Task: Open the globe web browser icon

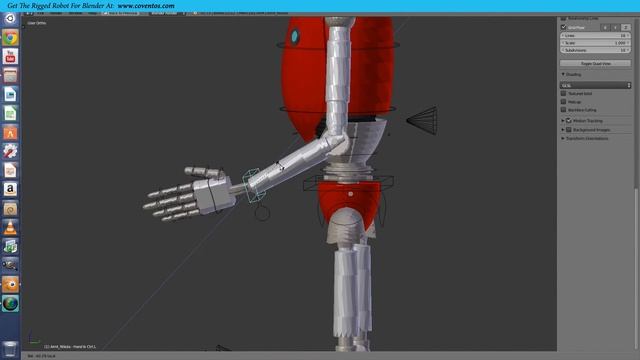Action: click(x=10, y=303)
